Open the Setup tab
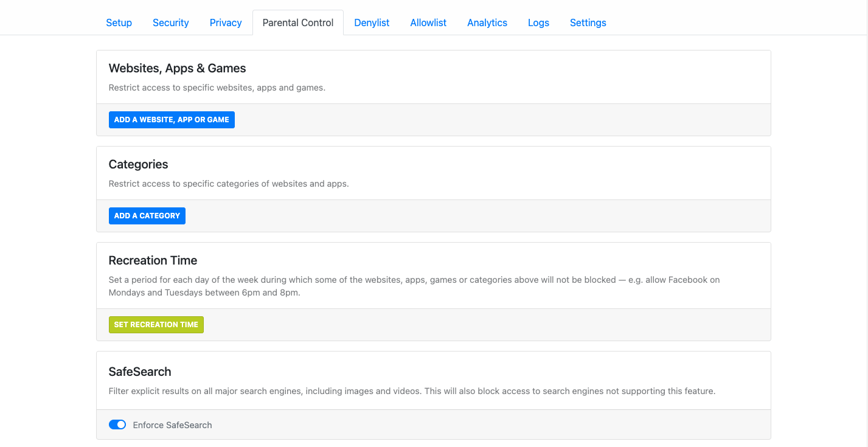The width and height of the screenshot is (868, 447). (x=119, y=23)
